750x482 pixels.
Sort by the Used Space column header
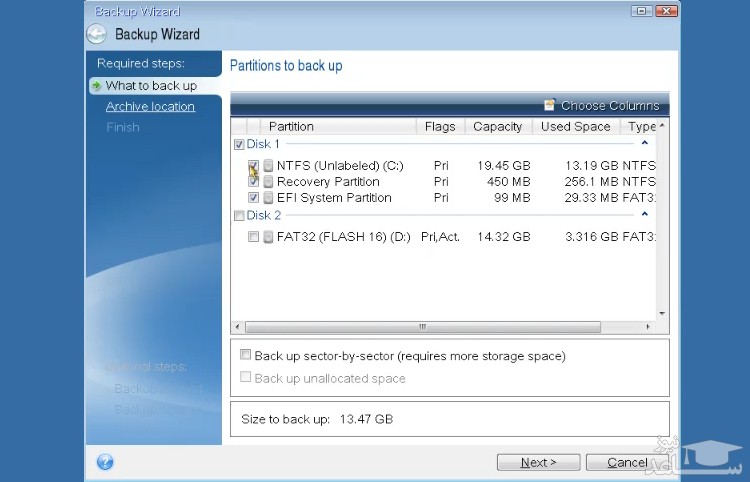[575, 127]
